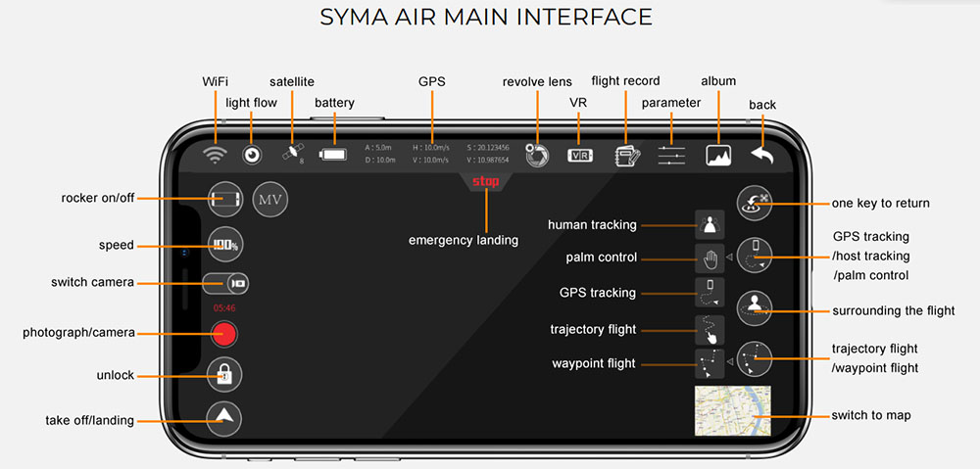Select palm control from the flyout
Image resolution: width=980 pixels, height=469 pixels.
(x=710, y=258)
